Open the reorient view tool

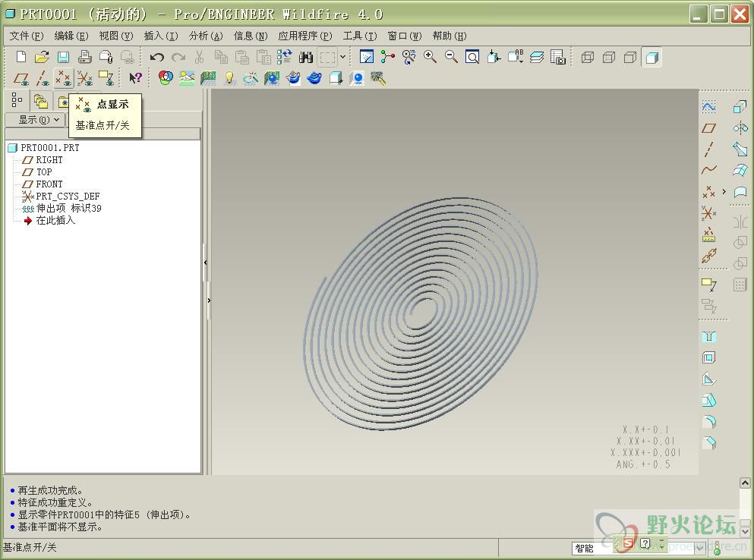click(494, 57)
